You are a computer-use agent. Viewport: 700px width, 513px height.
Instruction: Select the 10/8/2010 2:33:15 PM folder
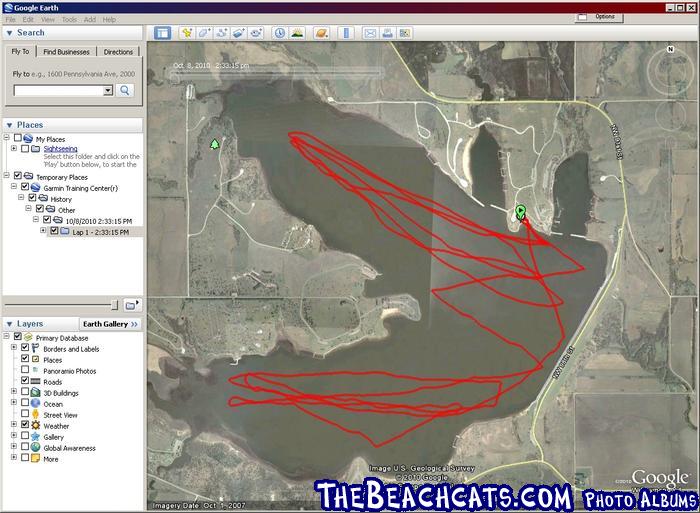99,221
